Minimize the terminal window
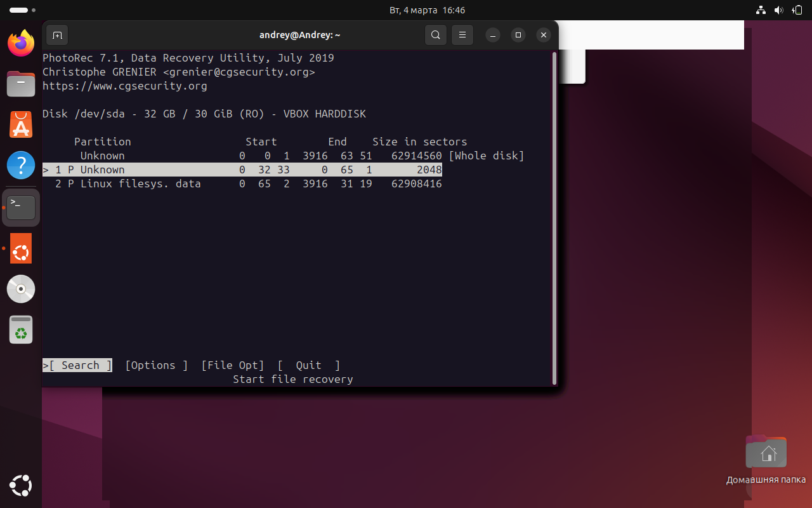Image resolution: width=812 pixels, height=508 pixels. [x=494, y=35]
